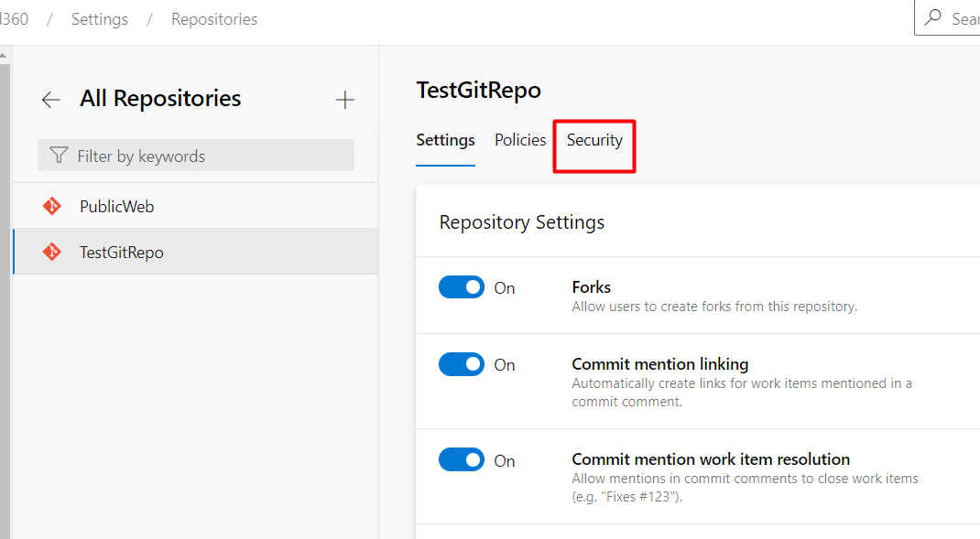Viewport: 980px width, 539px height.
Task: Click the plus icon to add repository
Action: (x=344, y=100)
